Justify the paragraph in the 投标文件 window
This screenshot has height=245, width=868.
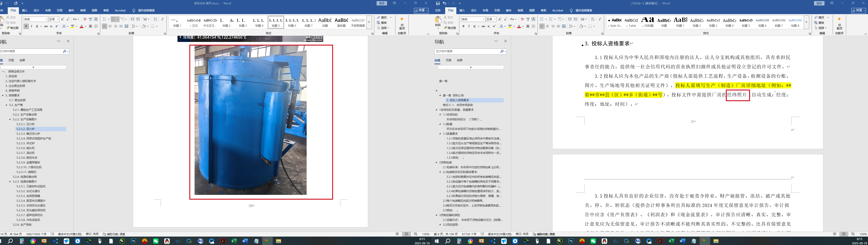click(x=121, y=26)
